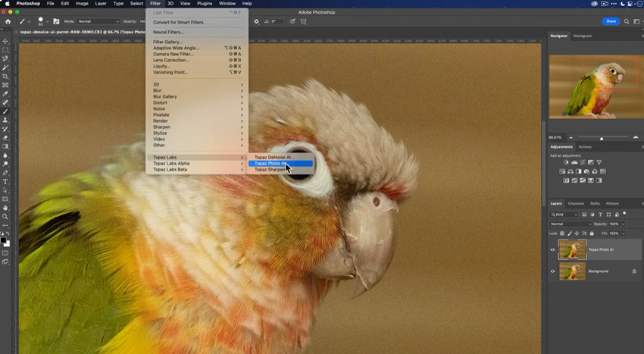Image resolution: width=644 pixels, height=354 pixels.
Task: Select the Dodge tool
Action: (x=5, y=164)
